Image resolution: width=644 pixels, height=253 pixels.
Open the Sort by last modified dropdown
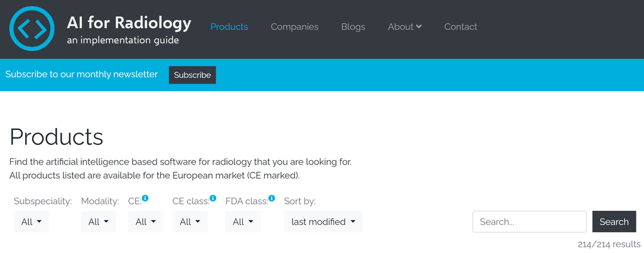(324, 222)
